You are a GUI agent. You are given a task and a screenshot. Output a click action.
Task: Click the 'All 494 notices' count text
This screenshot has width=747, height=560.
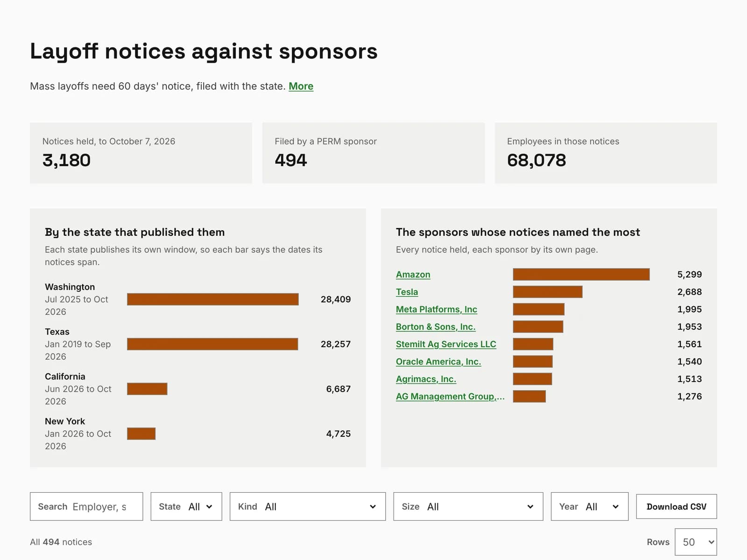61,542
